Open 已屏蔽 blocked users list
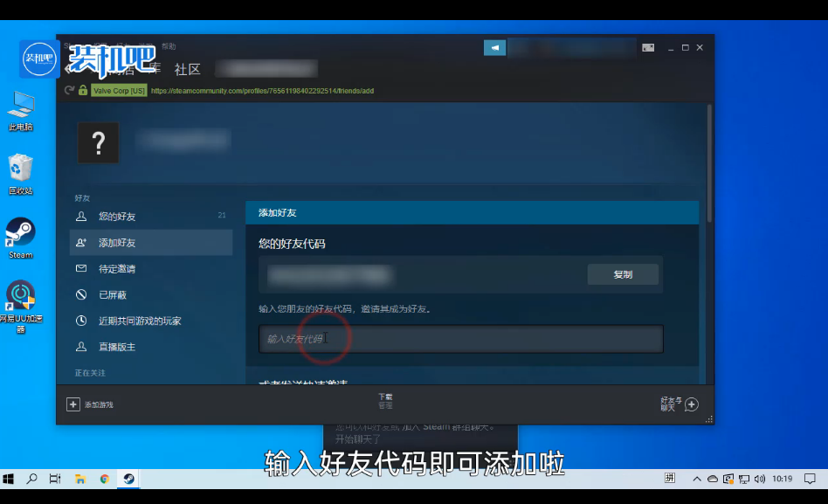The height and width of the screenshot is (504, 828). pos(112,295)
